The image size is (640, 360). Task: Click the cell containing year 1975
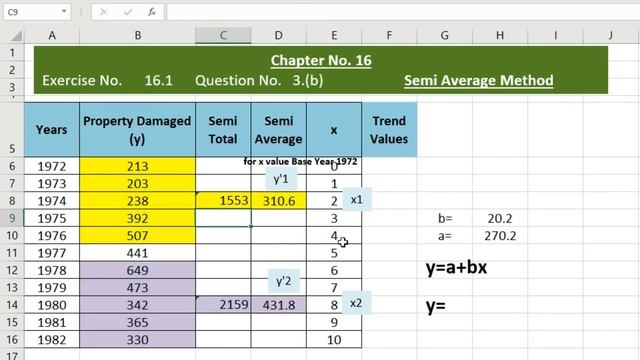(x=52, y=218)
